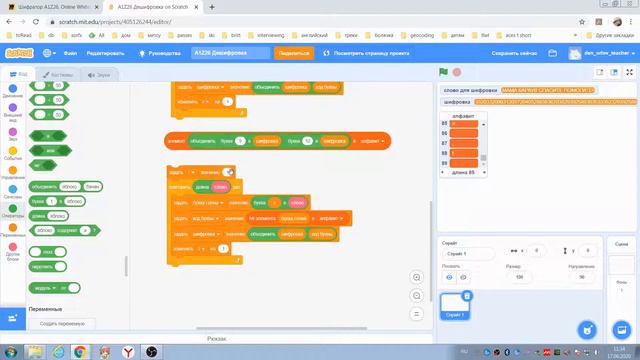Click the red stop button
The image size is (640, 360).
(457, 72)
